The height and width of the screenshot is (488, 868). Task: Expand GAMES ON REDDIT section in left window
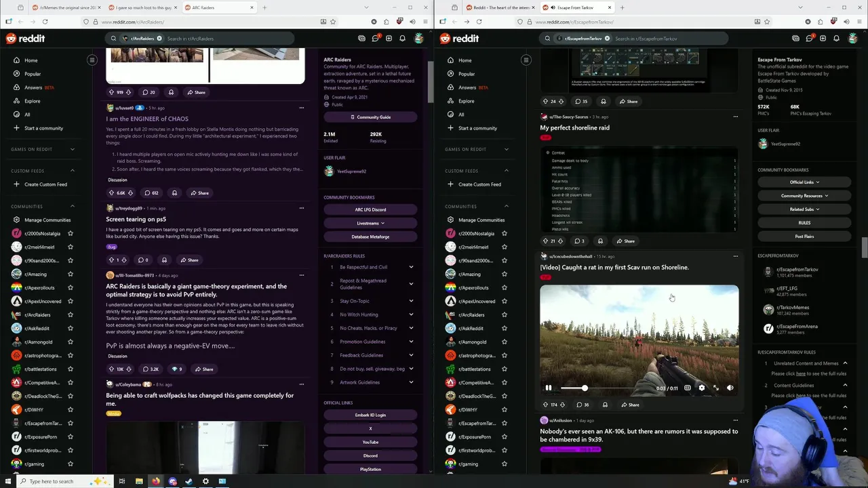(73, 149)
